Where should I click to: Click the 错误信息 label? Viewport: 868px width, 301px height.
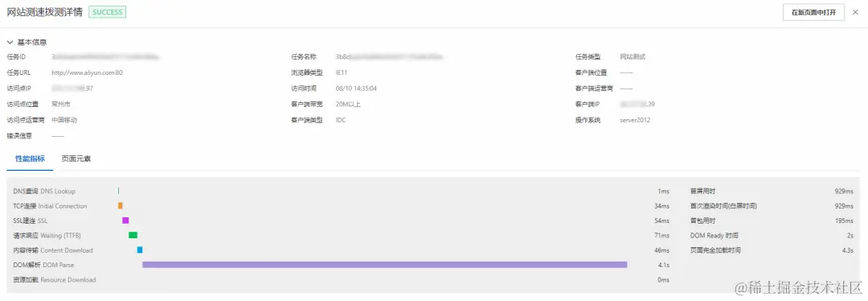19,136
